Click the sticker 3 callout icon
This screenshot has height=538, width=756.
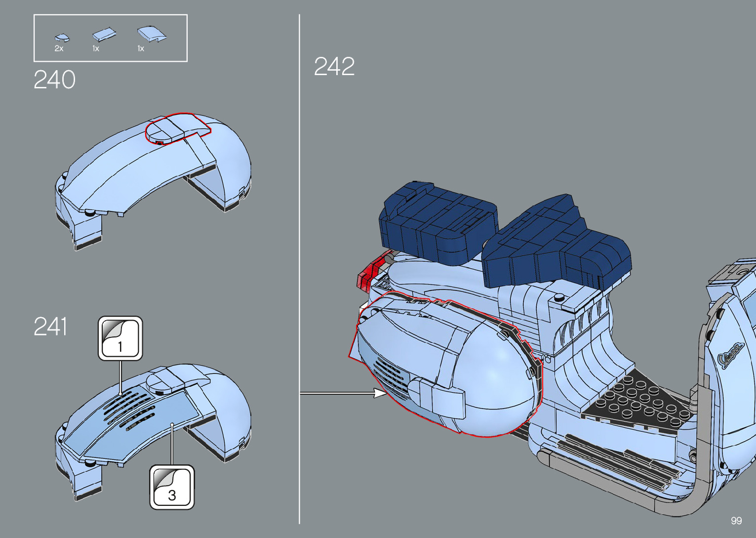pos(172,487)
